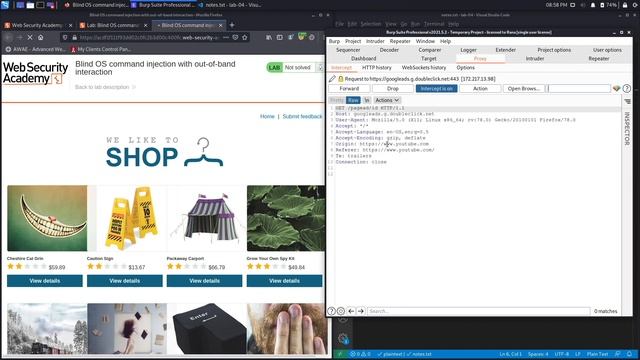640x360 pixels.
Task: Go to Firefox home page icon
Action: [x=40, y=37]
